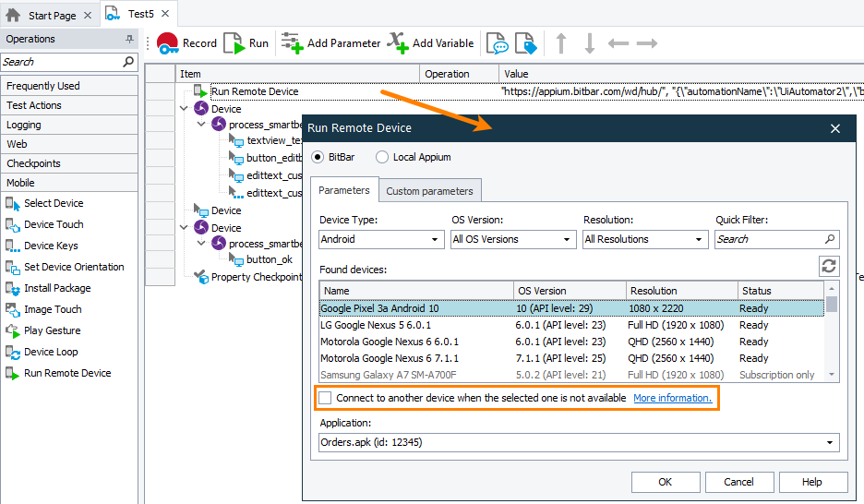Open the OS Version dropdown
Screen dimensions: 864x504
[x=513, y=239]
